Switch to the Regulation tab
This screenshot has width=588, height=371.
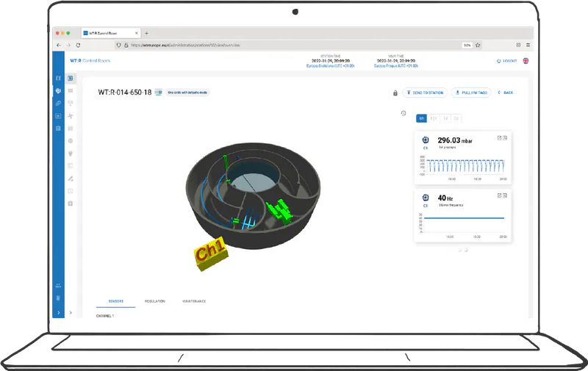pos(154,301)
